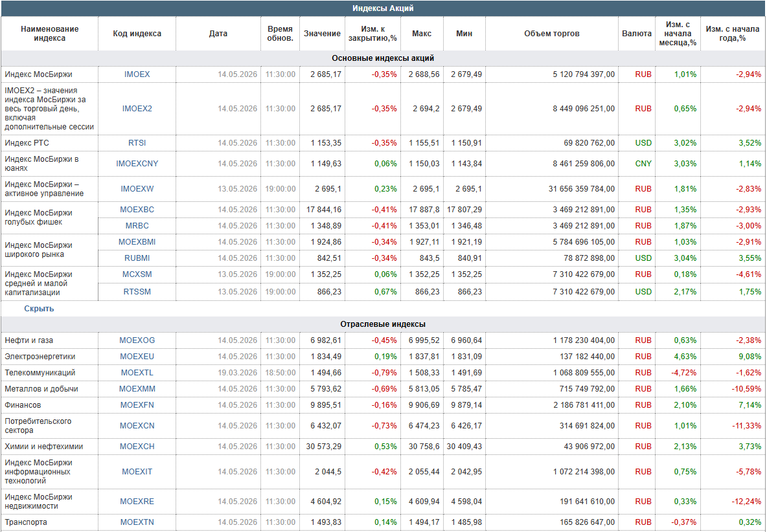Screen dimensions: 767x532
Task: Open the MOEXTL telecom index link
Action: pyautogui.click(x=137, y=373)
